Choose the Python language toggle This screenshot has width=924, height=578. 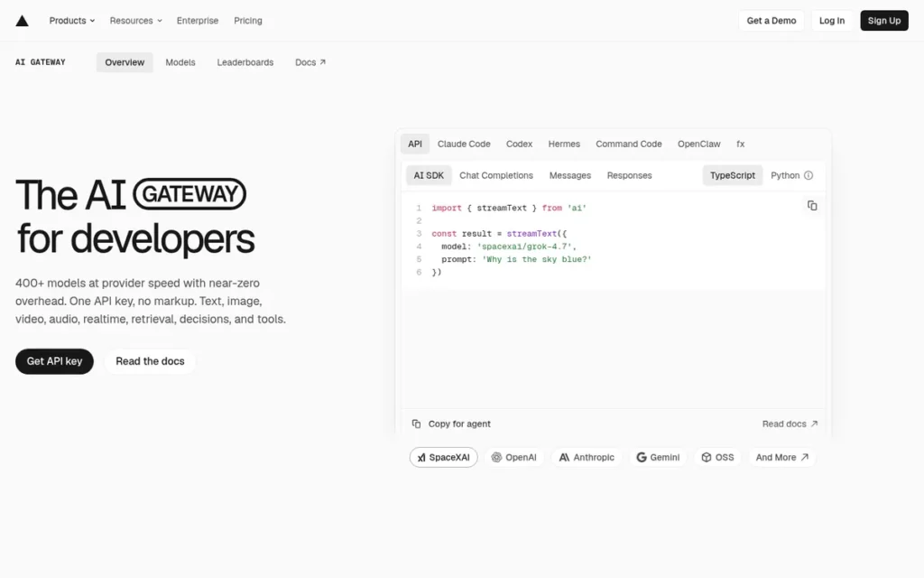pyautogui.click(x=785, y=175)
